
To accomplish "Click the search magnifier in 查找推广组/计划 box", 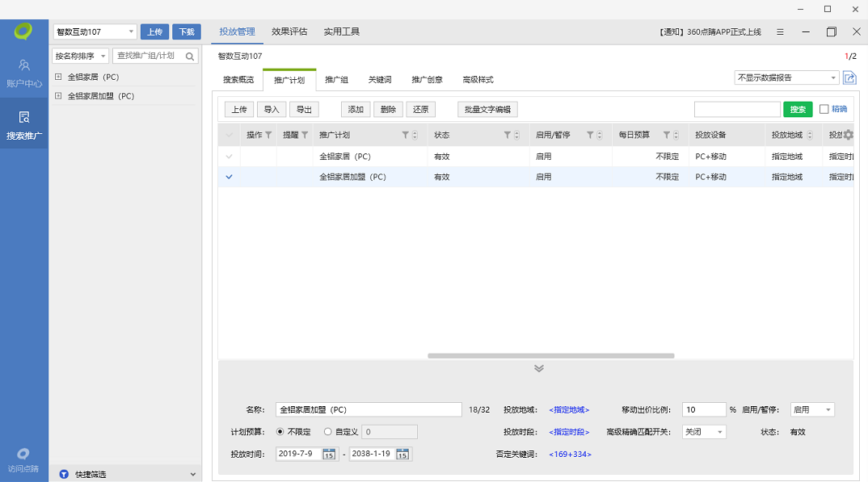I will [x=190, y=57].
